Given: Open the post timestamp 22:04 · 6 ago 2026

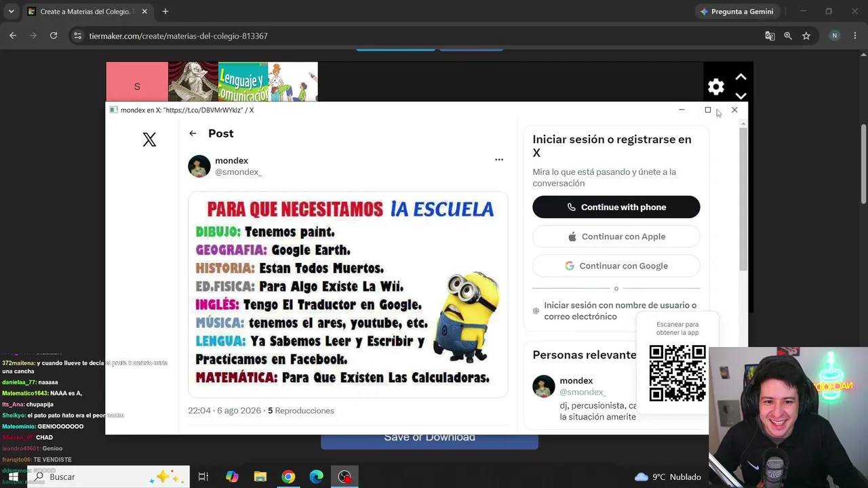Looking at the screenshot, I should point(224,411).
